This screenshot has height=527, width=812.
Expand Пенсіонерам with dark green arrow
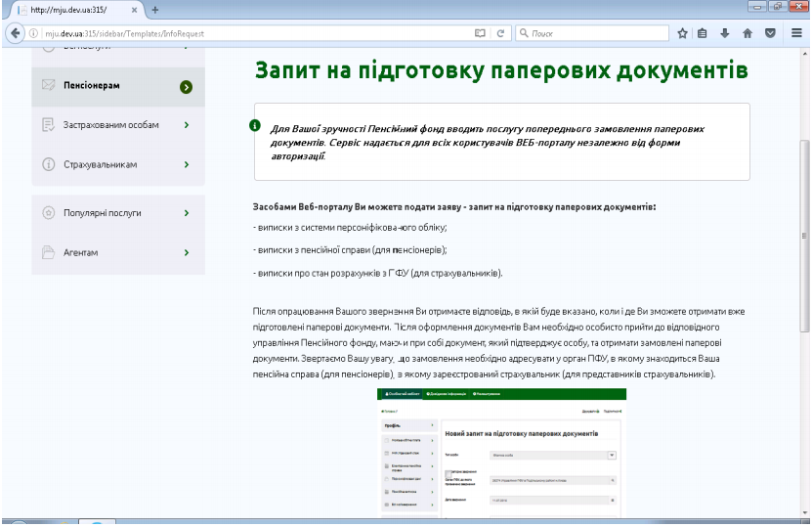tap(186, 87)
